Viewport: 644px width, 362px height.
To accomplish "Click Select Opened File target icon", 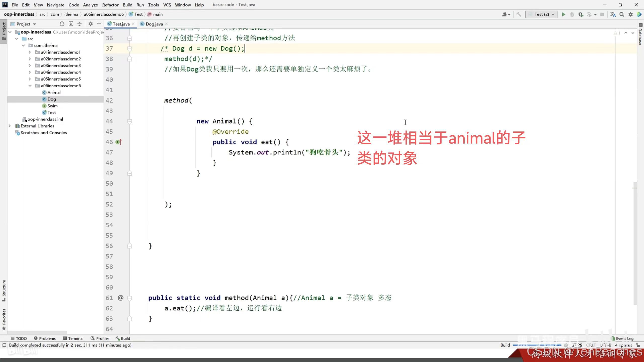I will pos(62,24).
